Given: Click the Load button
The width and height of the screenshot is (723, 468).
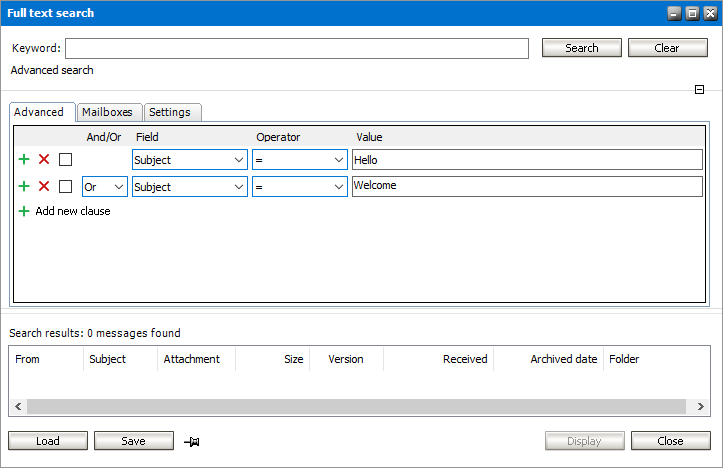Looking at the screenshot, I should coord(48,441).
